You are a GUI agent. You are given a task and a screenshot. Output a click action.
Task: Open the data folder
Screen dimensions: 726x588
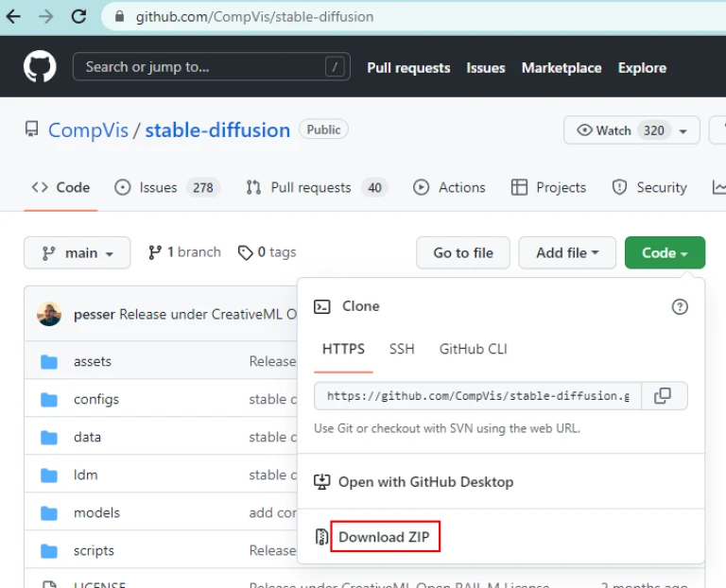coord(87,437)
